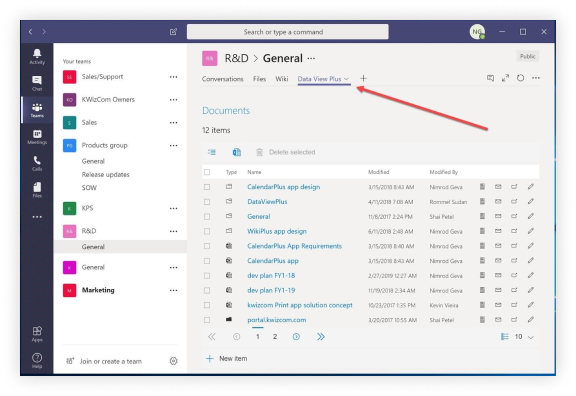Open the Chat icon in sidebar
The image size is (576, 396).
pyautogui.click(x=37, y=83)
